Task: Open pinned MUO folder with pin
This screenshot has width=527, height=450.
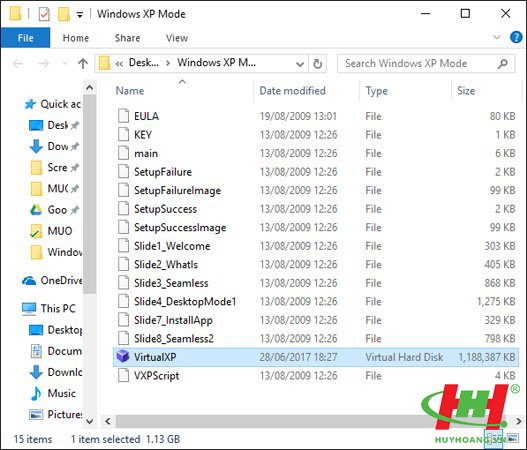Action: coord(54,189)
